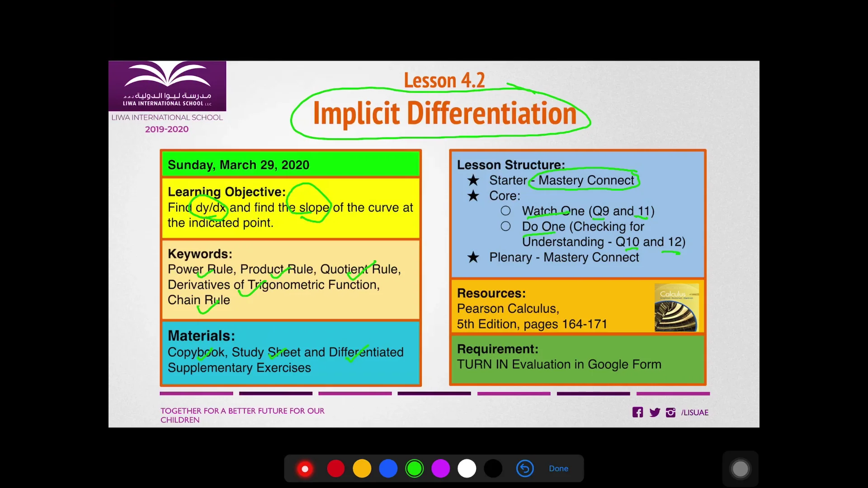This screenshot has width=868, height=488.
Task: Click the circle bullet beside 'Watch One'
Action: (x=505, y=211)
